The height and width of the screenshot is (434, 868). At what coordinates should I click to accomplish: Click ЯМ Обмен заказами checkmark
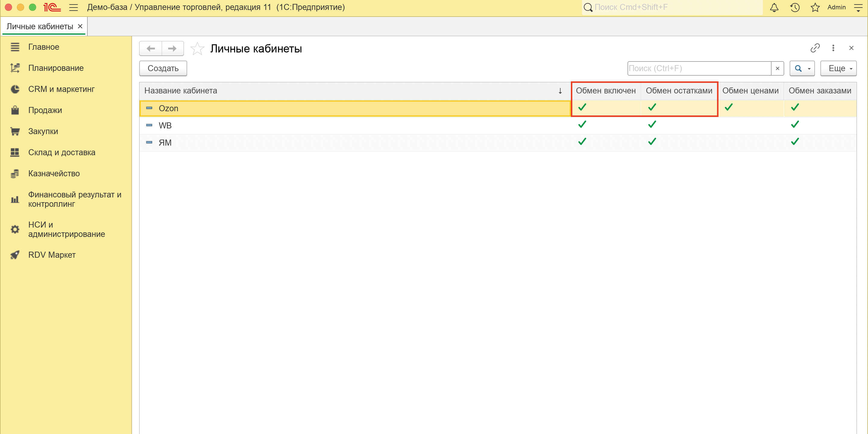795,142
